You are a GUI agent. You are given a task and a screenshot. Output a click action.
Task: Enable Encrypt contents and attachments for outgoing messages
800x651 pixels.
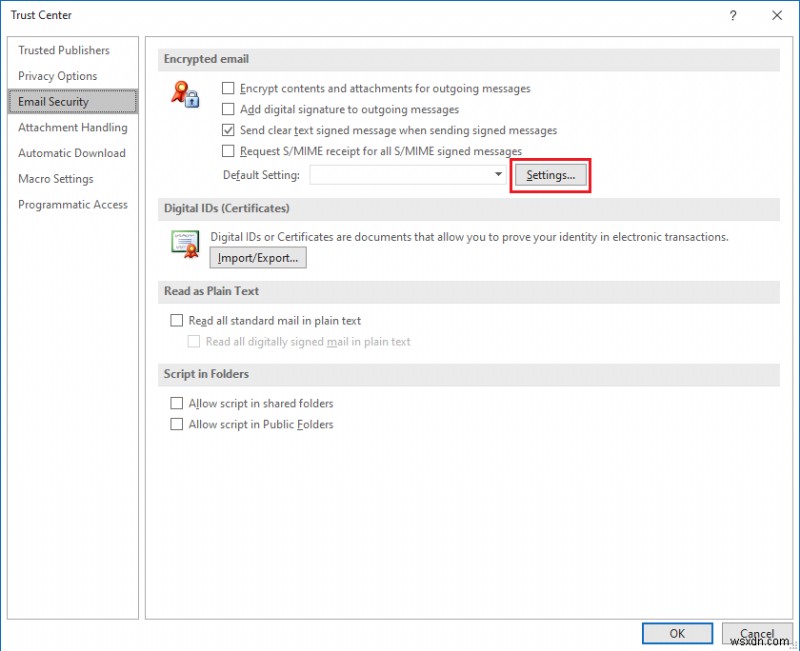pyautogui.click(x=229, y=88)
